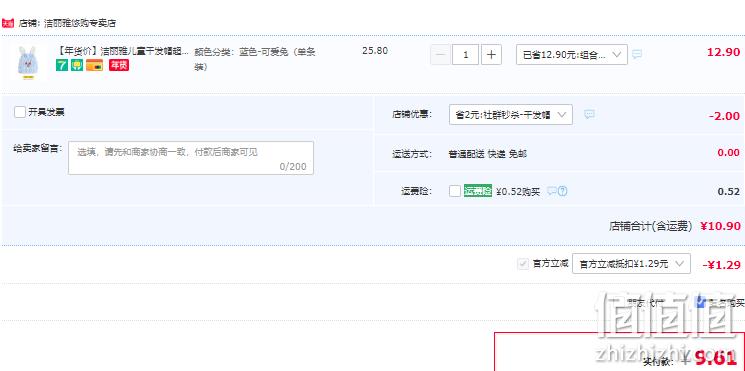Click the green shield guarantee badge icon

tap(77, 65)
